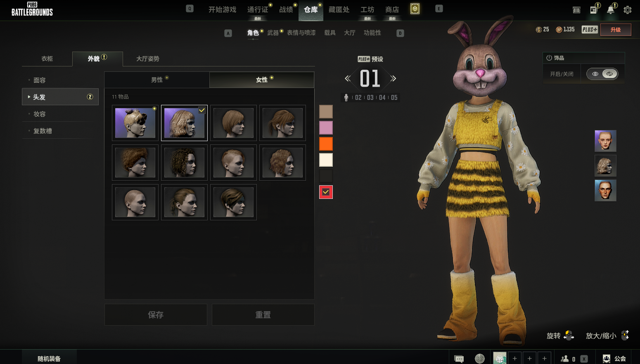Image resolution: width=640 pixels, height=364 pixels.
Task: Click the first add teammate plus slot
Action: coord(515,359)
